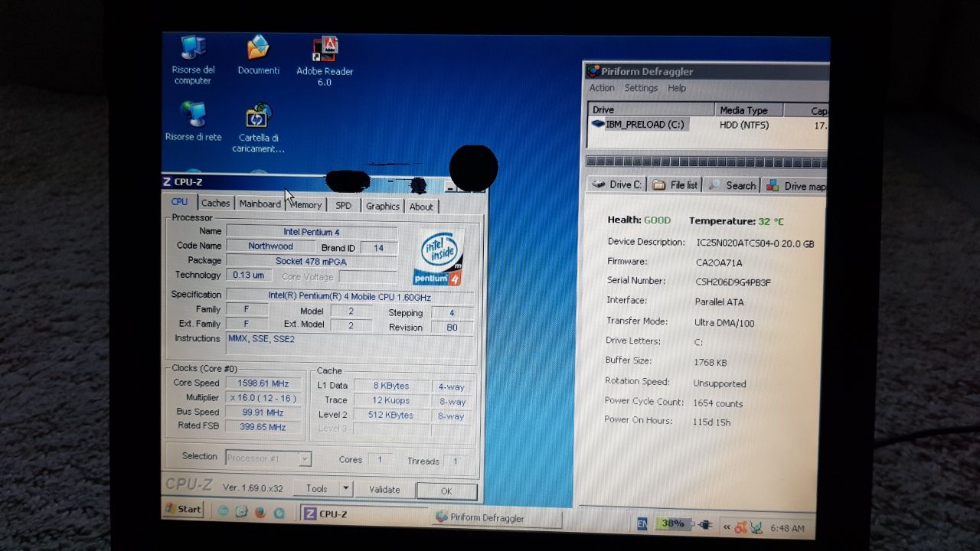Switch to the Mainboard tab
980x551 pixels.
260,204
